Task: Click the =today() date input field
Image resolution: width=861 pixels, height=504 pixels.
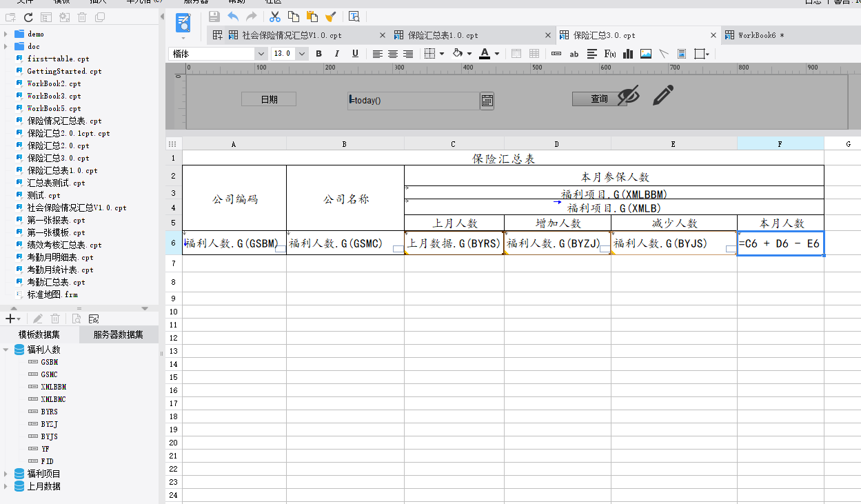Action: tap(414, 100)
